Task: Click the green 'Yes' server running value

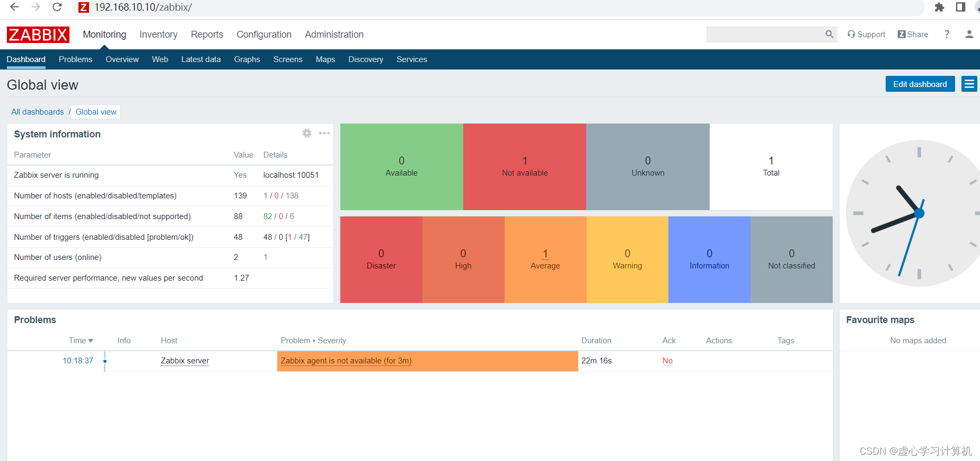Action: tap(240, 175)
